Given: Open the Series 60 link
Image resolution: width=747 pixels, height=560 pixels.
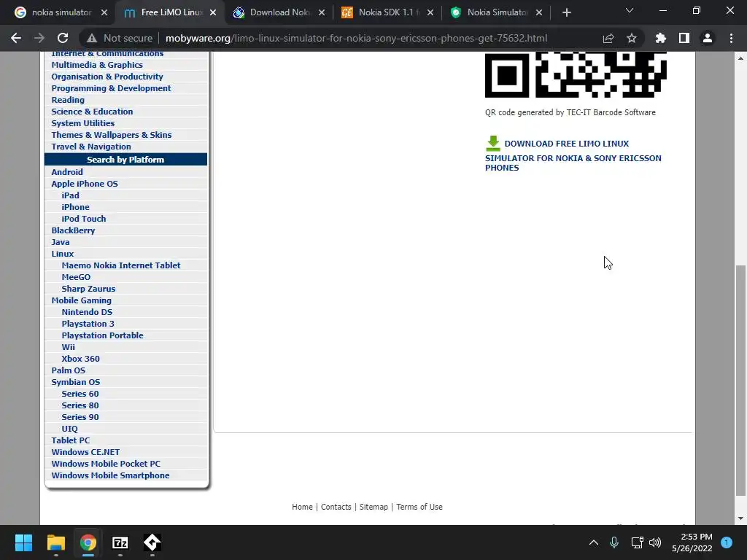Looking at the screenshot, I should tap(80, 394).
